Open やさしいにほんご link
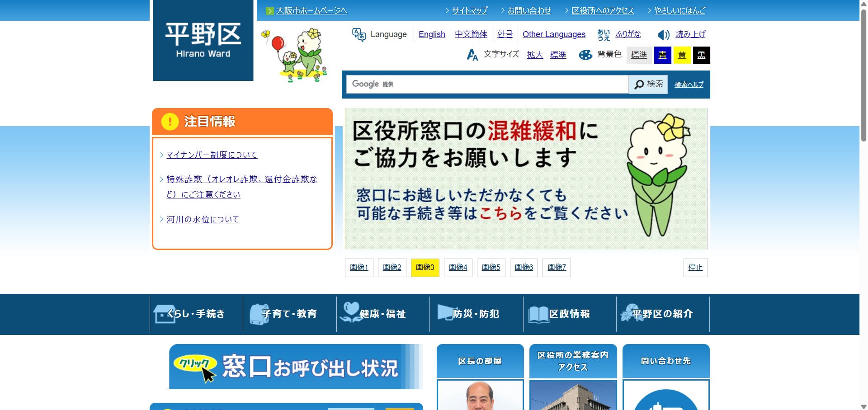 680,11
